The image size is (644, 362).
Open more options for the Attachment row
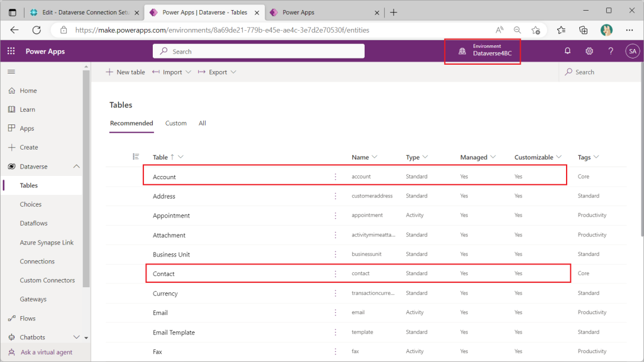[335, 235]
